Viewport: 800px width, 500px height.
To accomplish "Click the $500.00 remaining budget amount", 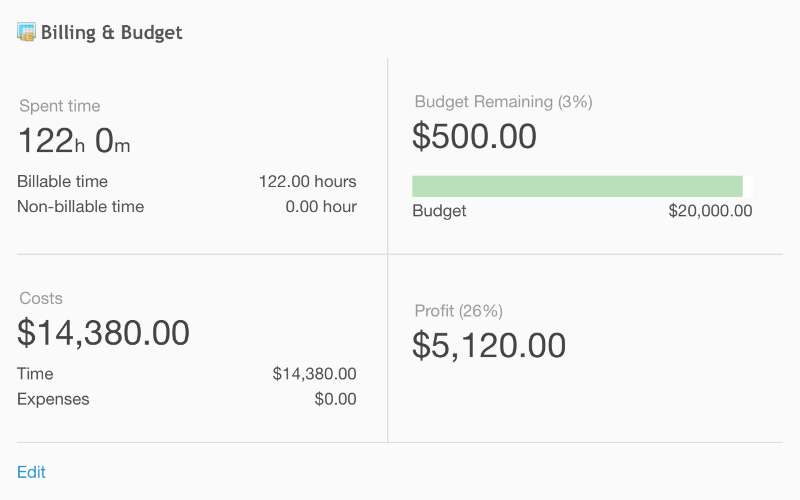I will [x=474, y=136].
